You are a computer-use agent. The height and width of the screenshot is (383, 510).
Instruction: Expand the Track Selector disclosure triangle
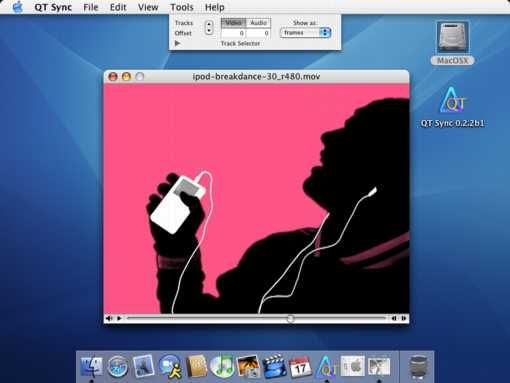177,43
